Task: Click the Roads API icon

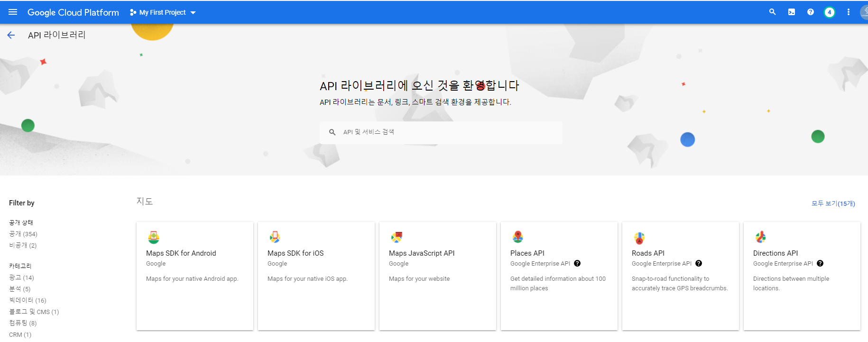Action: tap(639, 238)
